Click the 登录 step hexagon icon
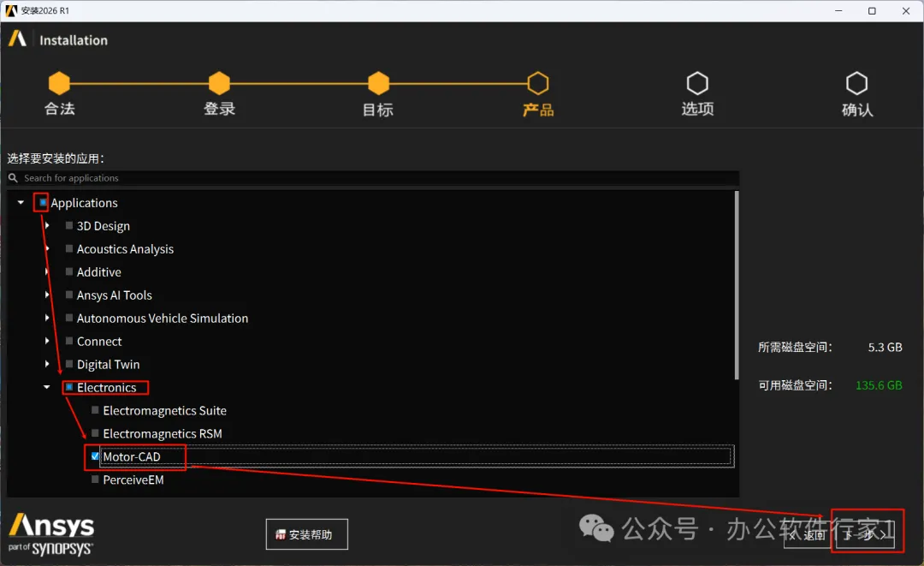The height and width of the screenshot is (566, 924). [219, 83]
